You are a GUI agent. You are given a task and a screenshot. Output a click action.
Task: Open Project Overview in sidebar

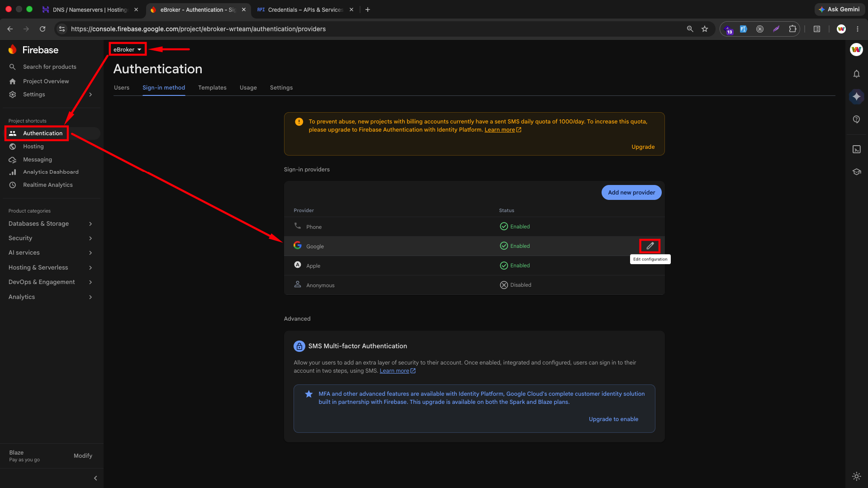(46, 81)
